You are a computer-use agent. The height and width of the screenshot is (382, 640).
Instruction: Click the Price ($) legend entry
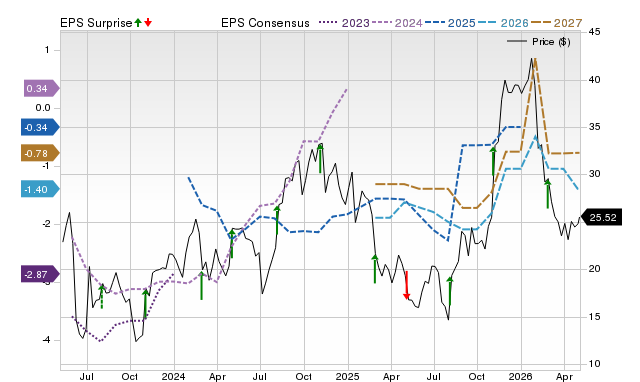[x=539, y=42]
